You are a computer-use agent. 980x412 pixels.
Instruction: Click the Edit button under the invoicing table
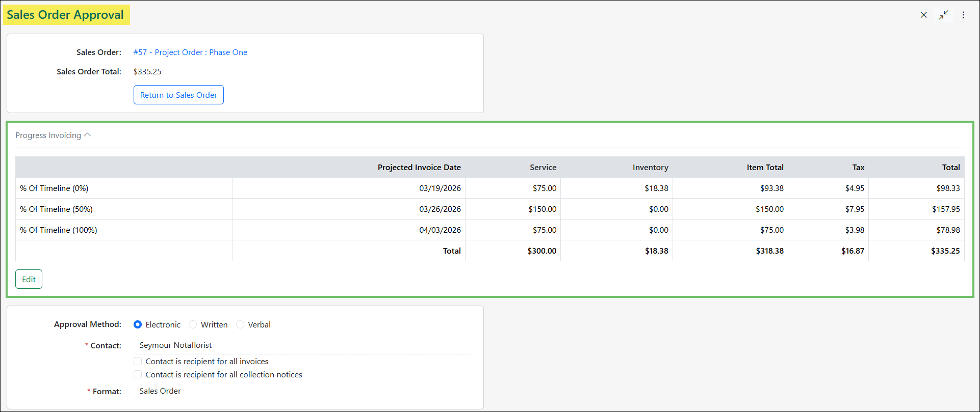[x=29, y=279]
